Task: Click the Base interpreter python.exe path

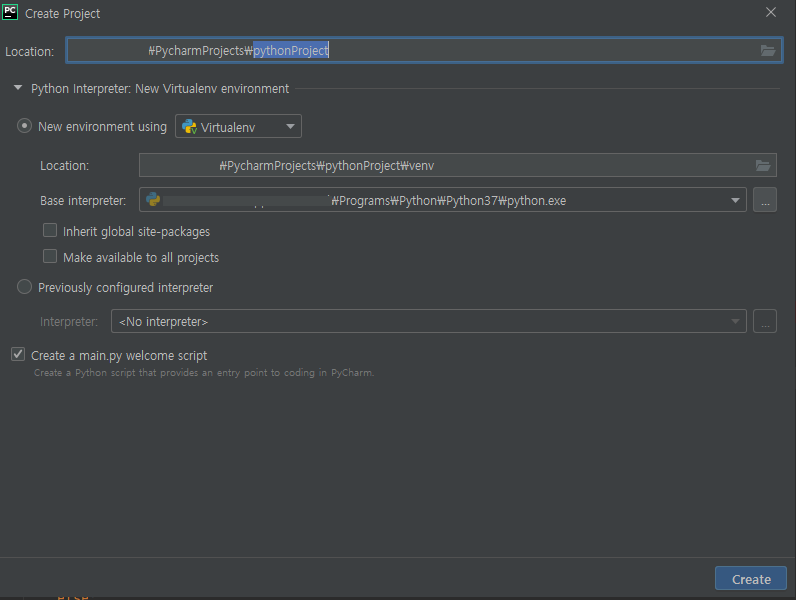Action: [449, 201]
